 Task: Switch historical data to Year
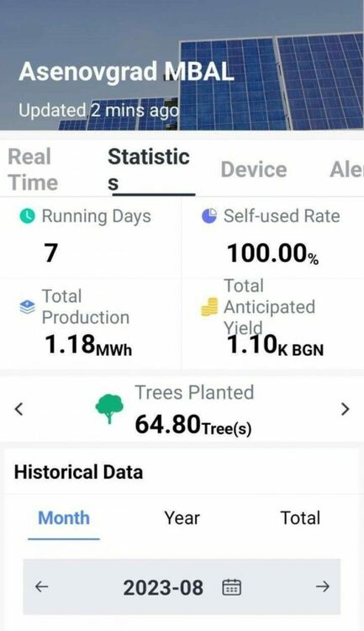(182, 518)
